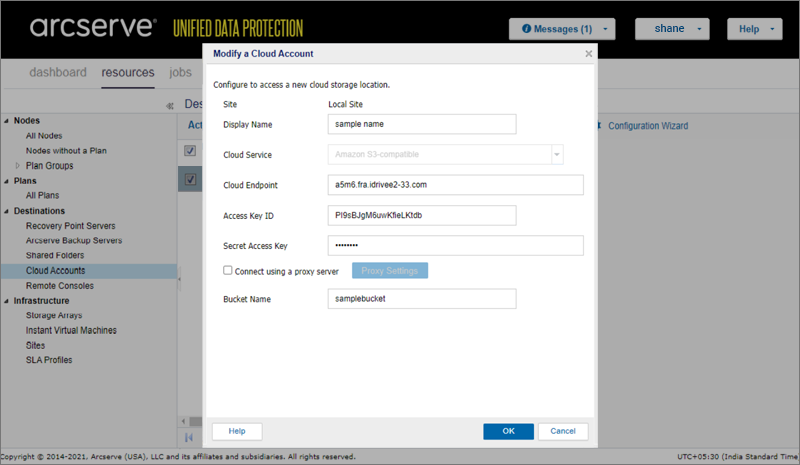Enable Connect using a proxy server
The height and width of the screenshot is (465, 800).
pos(228,271)
